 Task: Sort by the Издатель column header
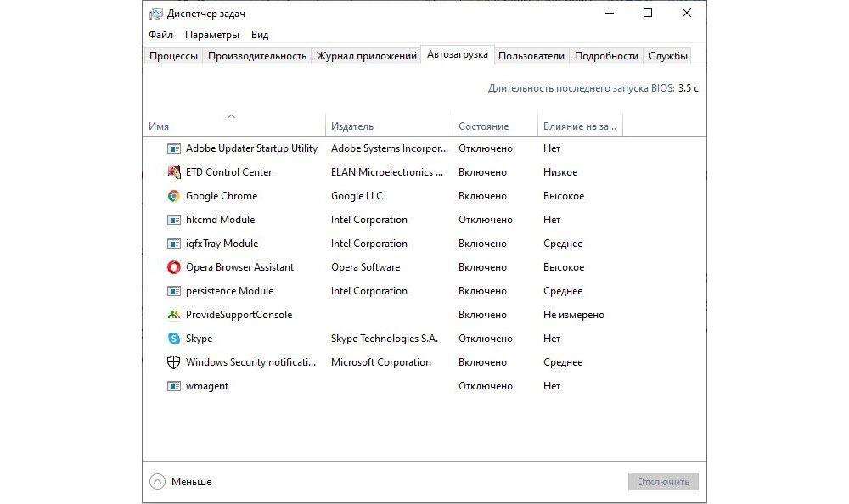point(390,125)
